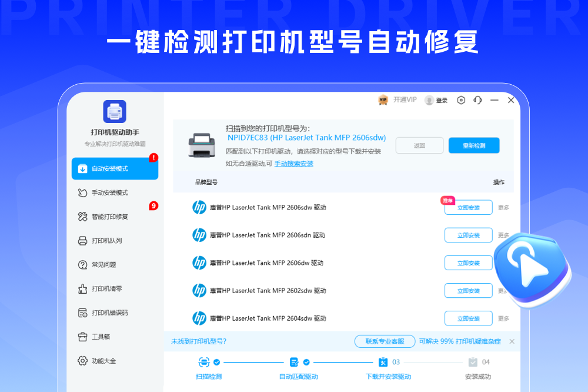Screen dimensions: 588x392
Task: Click the printer driver assistant app logo
Action: click(x=115, y=111)
